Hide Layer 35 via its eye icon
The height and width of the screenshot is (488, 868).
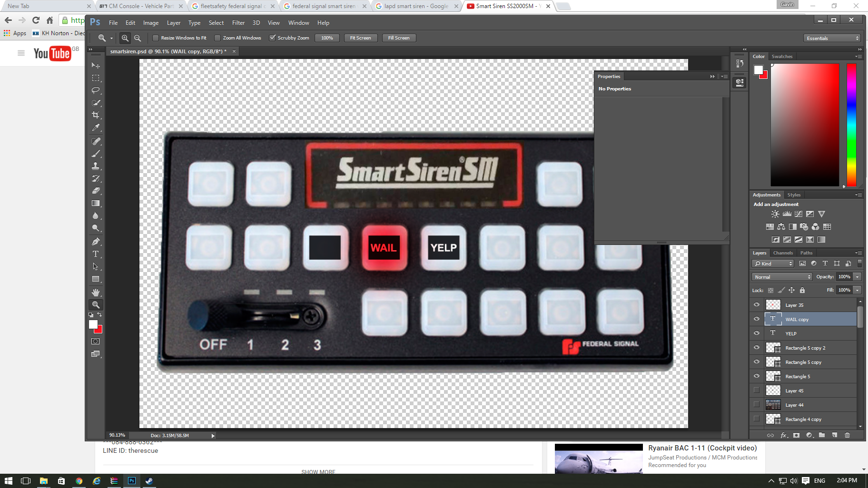pyautogui.click(x=757, y=305)
